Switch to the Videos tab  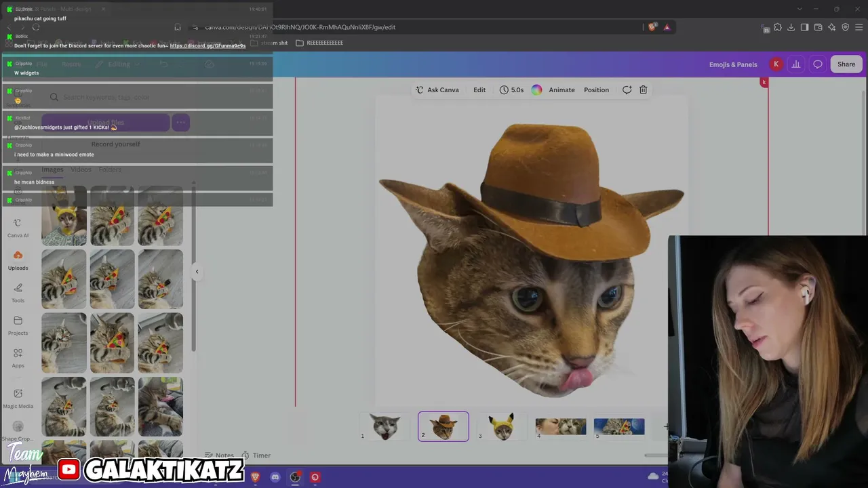click(81, 169)
